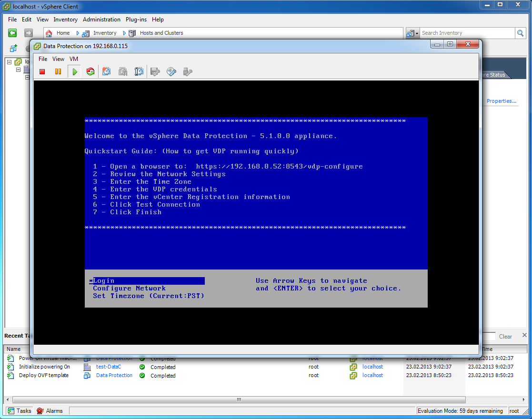
Task: Open the search type dropdown arrow
Action: point(417,33)
